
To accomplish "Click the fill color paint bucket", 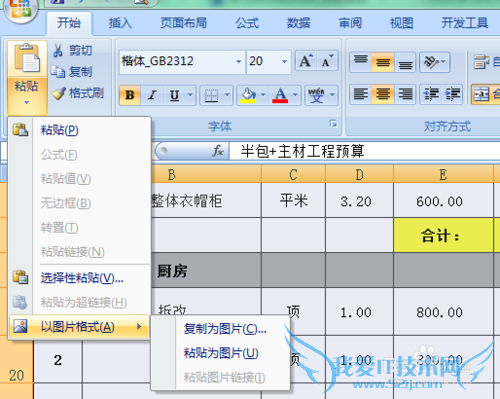I will click(x=248, y=95).
